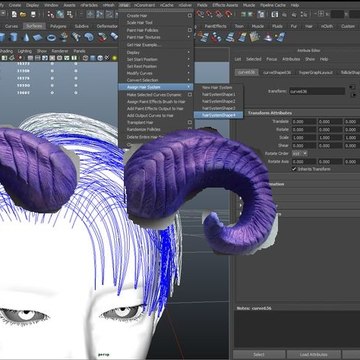Open Paint Hair Follicles option box

[x=190, y=30]
